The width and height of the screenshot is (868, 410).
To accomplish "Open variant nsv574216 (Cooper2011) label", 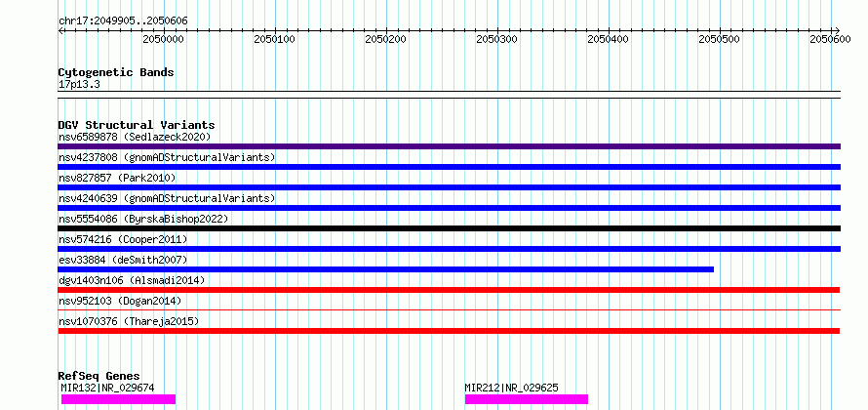I will [123, 239].
